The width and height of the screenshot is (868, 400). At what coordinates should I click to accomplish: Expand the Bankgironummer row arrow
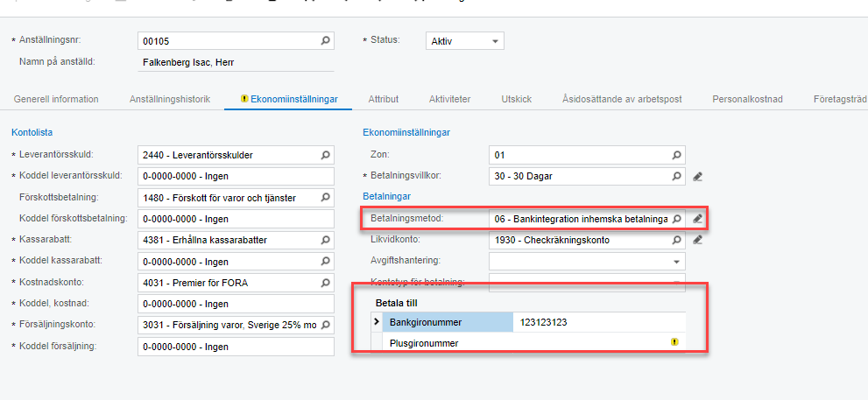[378, 322]
